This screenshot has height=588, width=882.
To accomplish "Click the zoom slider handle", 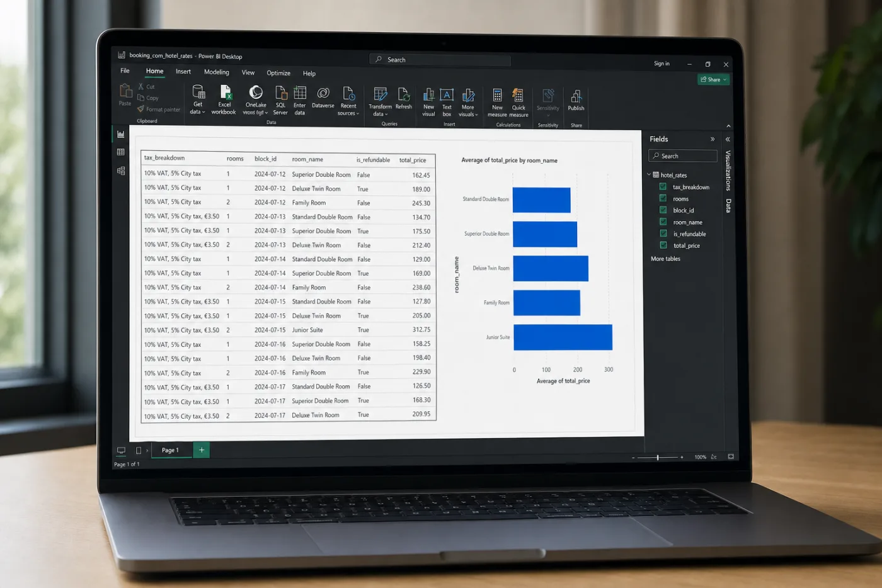I will tap(658, 458).
